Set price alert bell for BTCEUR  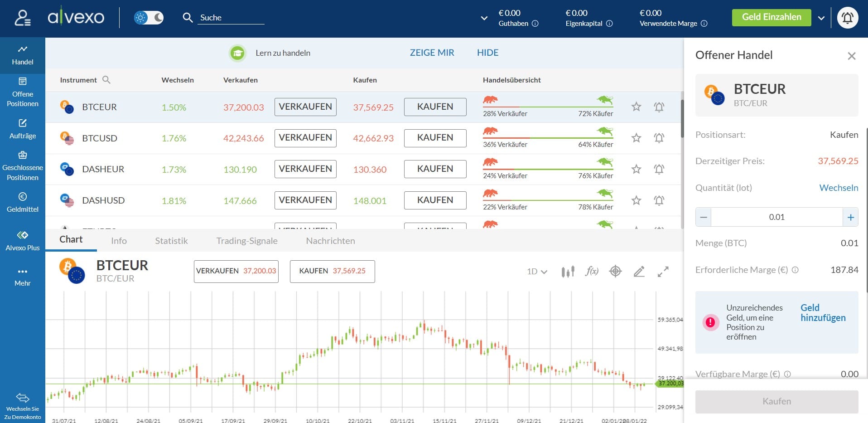pos(659,107)
